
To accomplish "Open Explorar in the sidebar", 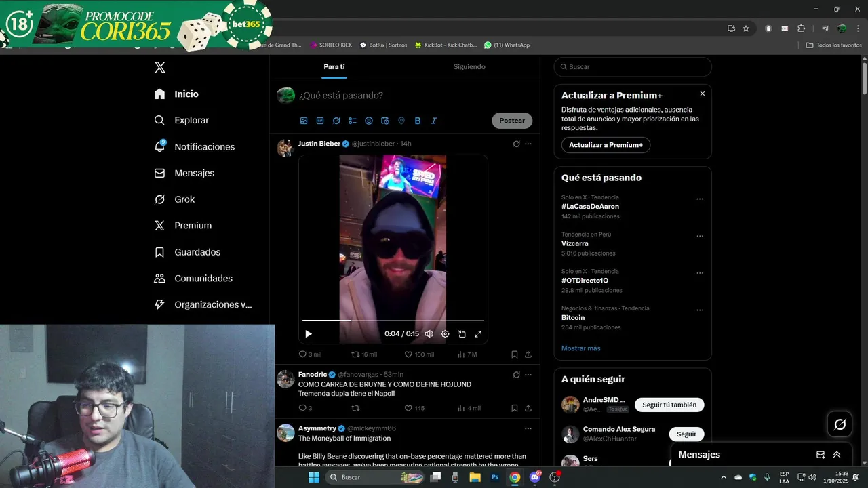I will coord(181,120).
